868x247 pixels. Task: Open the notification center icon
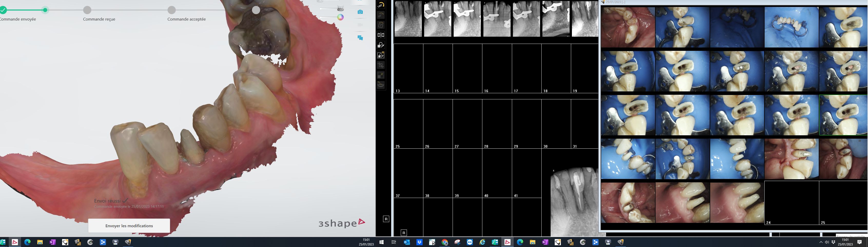click(x=860, y=242)
